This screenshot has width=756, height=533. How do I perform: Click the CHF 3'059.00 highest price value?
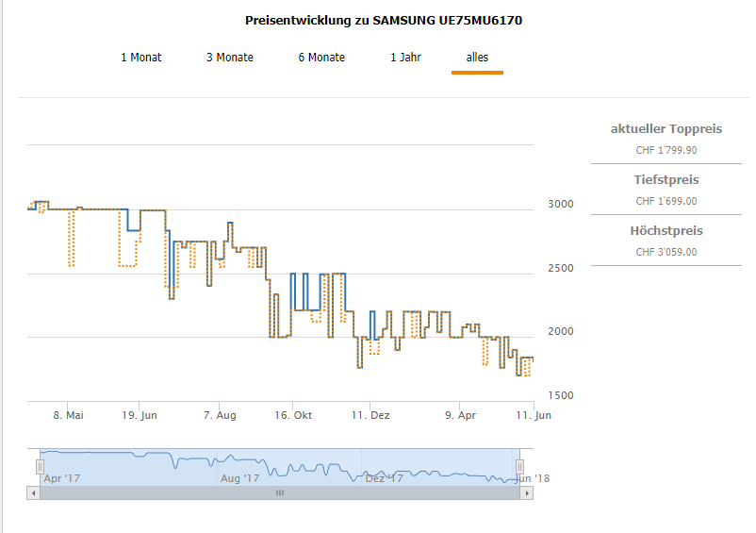[x=666, y=251]
